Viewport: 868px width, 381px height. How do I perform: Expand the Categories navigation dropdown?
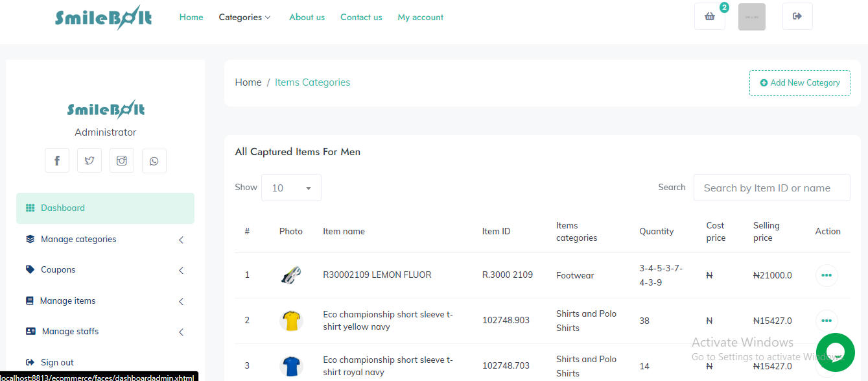click(244, 18)
